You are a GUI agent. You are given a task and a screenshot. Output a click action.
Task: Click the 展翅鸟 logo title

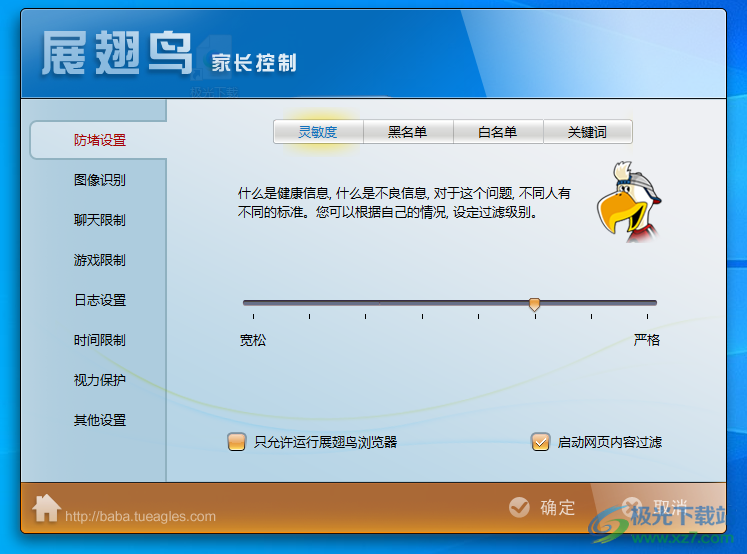tap(116, 53)
